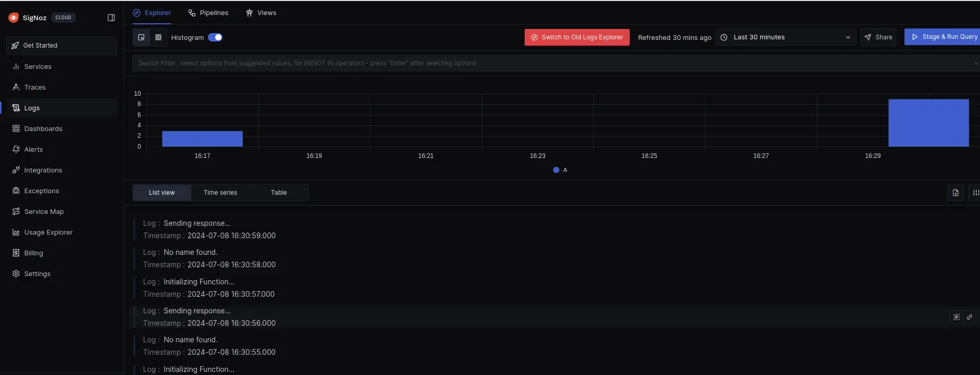
Task: Click Switch to Old Logs Explorer
Action: (x=577, y=37)
